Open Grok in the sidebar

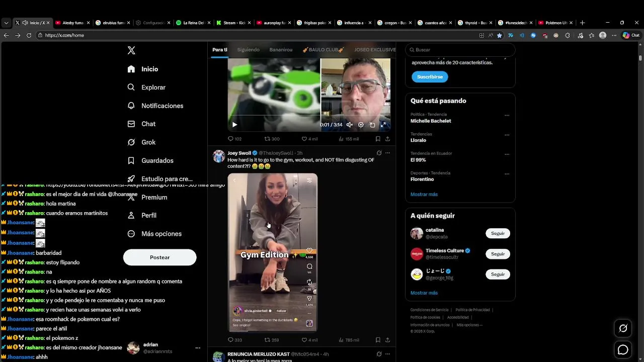141,142
